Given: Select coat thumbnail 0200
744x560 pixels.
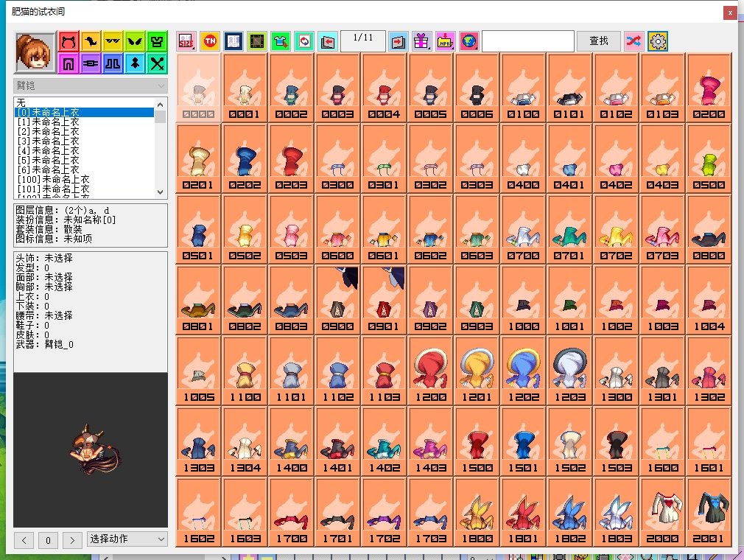Looking at the screenshot, I should pyautogui.click(x=709, y=88).
